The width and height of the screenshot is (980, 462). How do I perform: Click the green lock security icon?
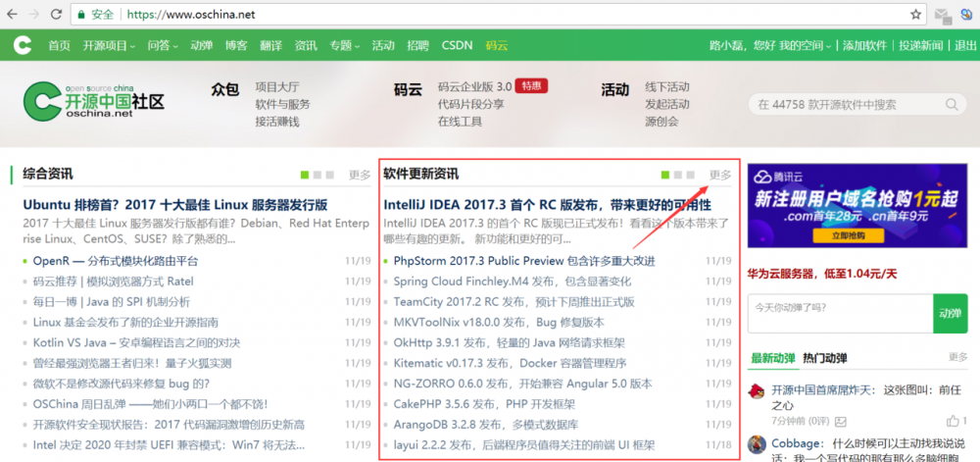tap(80, 15)
